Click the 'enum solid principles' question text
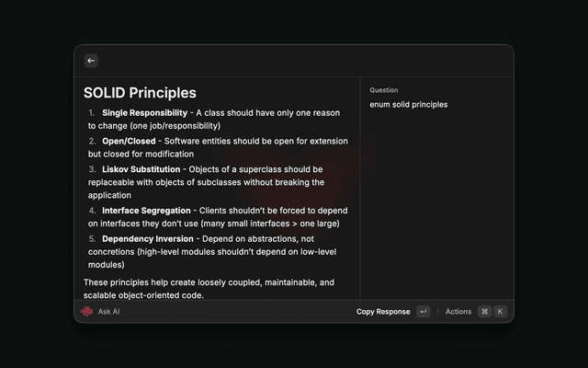Screen dimensions: 588x368 [x=409, y=105]
